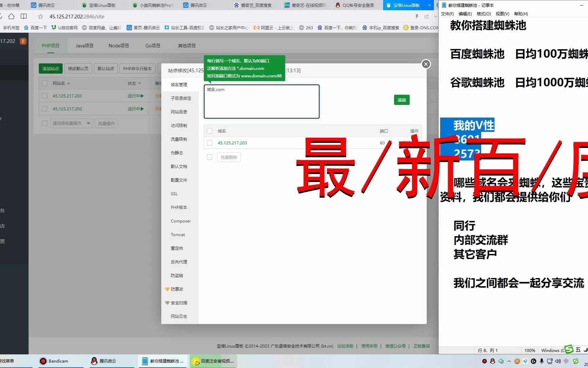Toggle select-all checkbox in domain table header
This screenshot has width=588, height=368.
210,131
